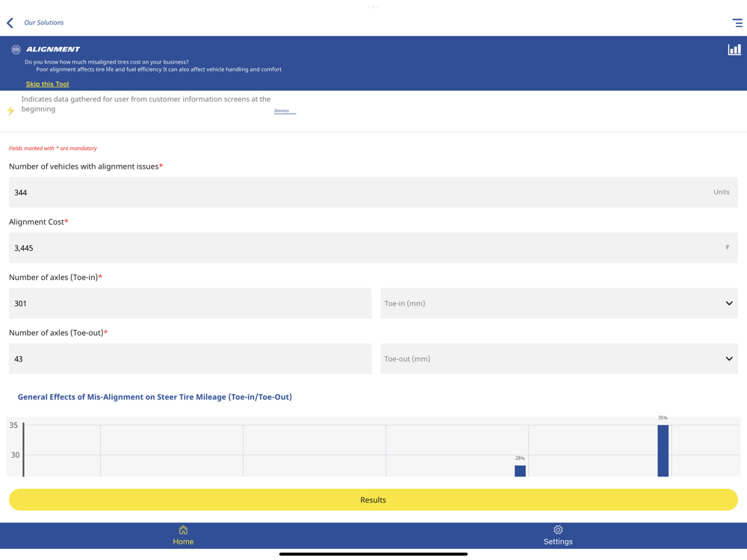Click the tire icon beside ALIGNMENT title

click(x=16, y=49)
